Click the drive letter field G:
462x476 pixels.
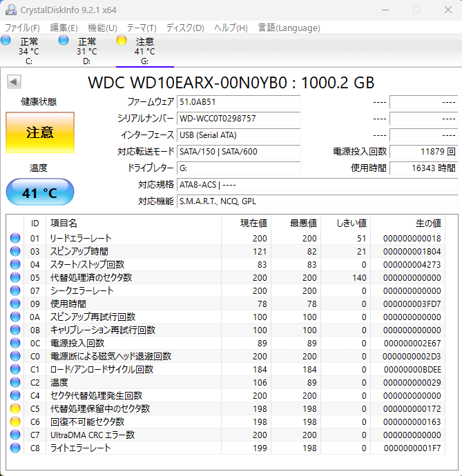[239, 168]
